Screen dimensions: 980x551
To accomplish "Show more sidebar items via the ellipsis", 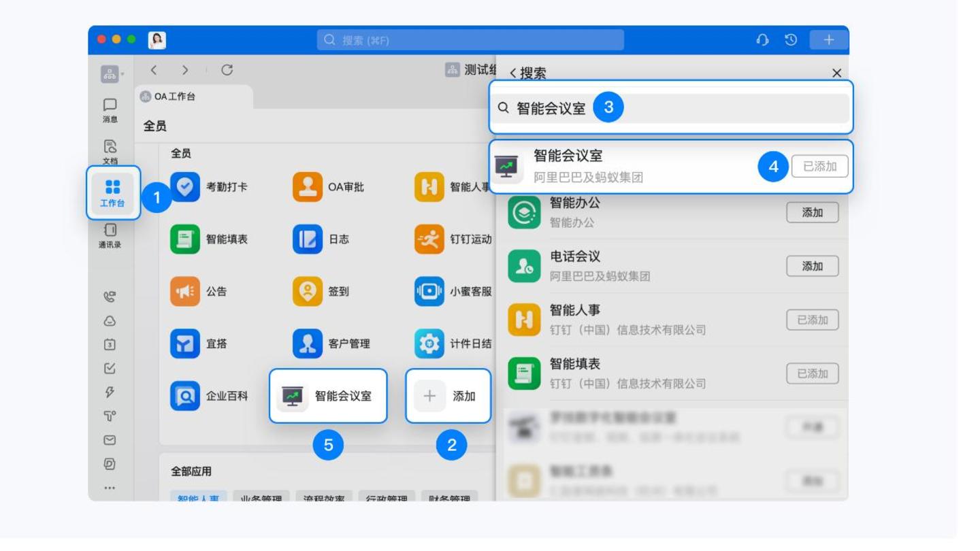I will (x=110, y=488).
